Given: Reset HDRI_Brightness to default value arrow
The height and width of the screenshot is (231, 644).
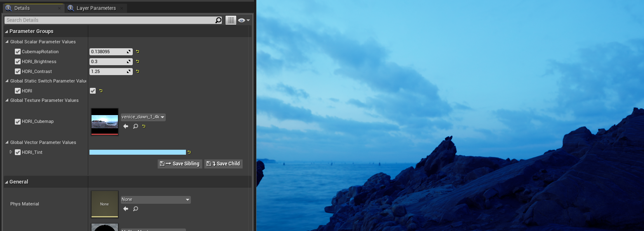Looking at the screenshot, I should (x=138, y=61).
